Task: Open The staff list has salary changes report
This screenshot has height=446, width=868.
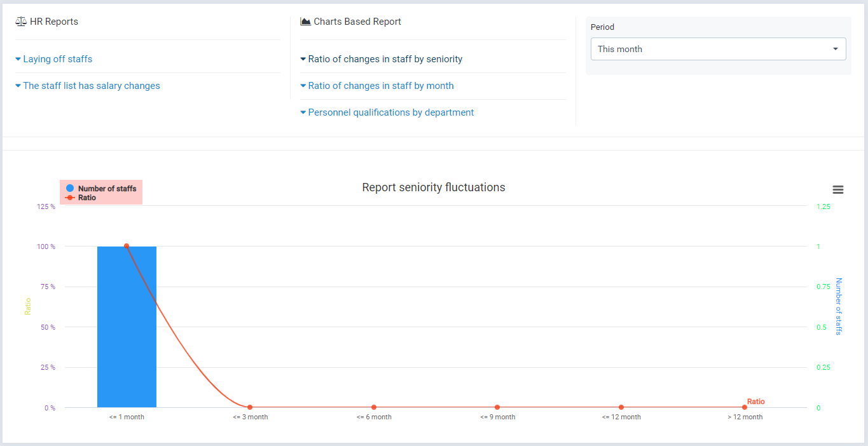Action: point(92,85)
